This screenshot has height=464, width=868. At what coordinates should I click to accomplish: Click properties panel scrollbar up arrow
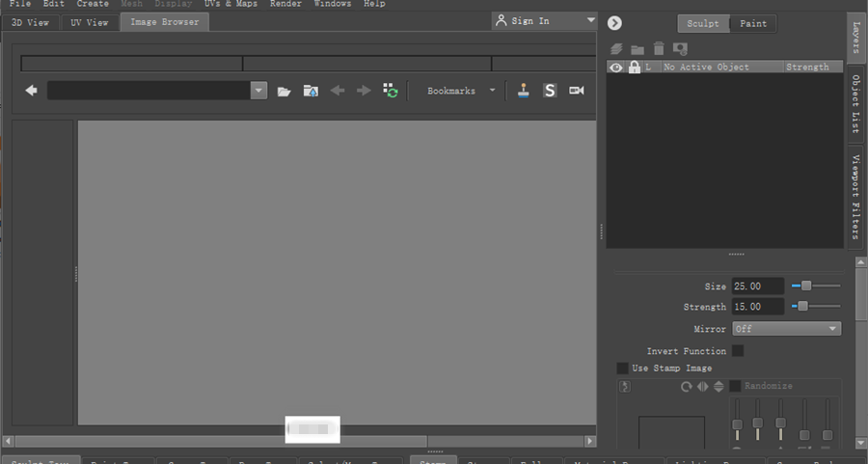pos(861,261)
